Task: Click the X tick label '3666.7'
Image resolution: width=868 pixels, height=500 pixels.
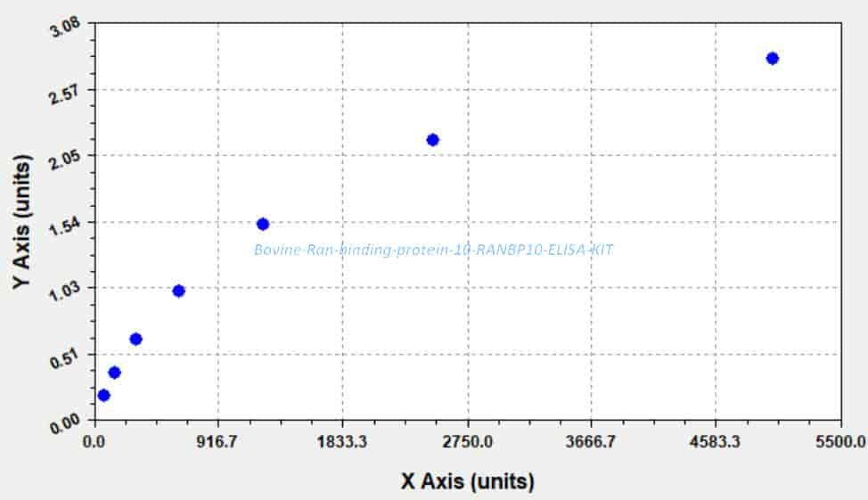Action: tap(590, 442)
